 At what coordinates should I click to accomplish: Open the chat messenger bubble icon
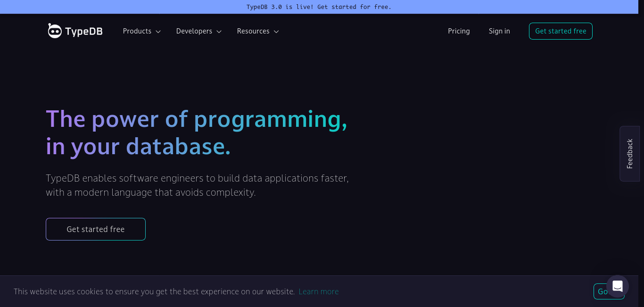[x=618, y=286]
